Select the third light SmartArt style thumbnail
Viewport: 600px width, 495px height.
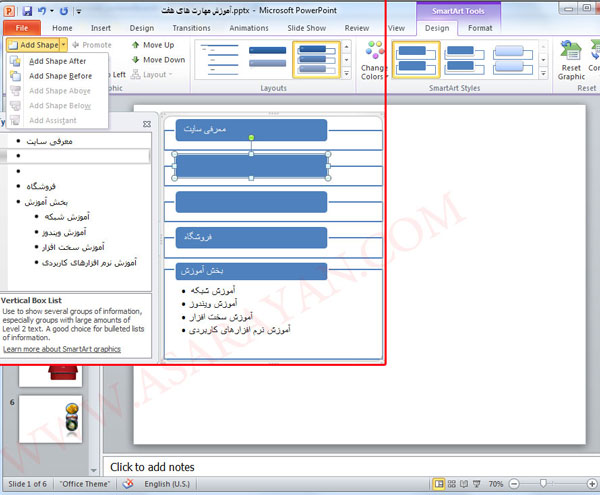click(x=513, y=60)
